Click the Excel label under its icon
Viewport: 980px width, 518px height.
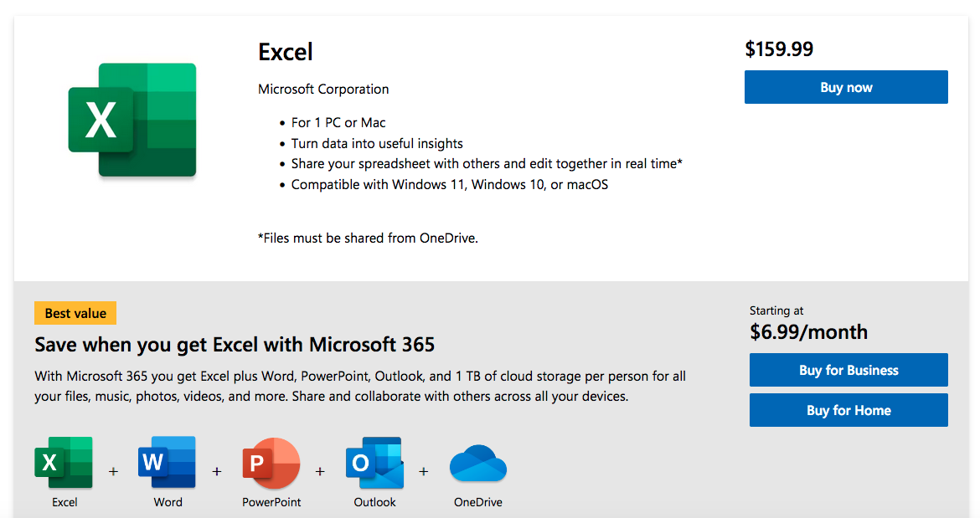pyautogui.click(x=64, y=502)
